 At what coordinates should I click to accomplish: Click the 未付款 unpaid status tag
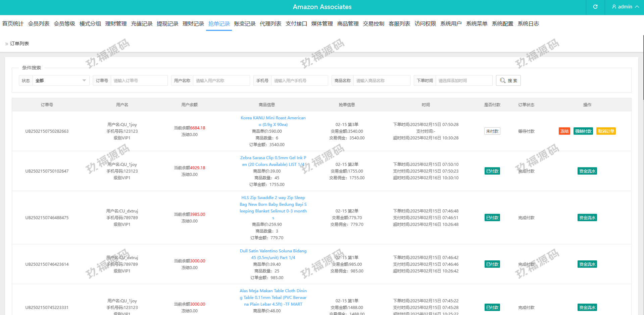click(x=492, y=131)
